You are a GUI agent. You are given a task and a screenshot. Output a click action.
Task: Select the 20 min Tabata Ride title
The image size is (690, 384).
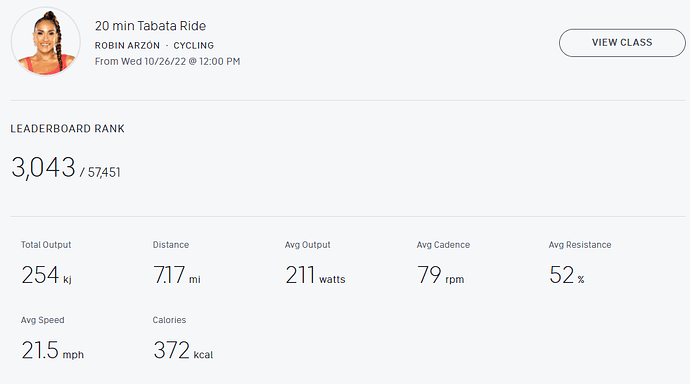[x=150, y=26]
